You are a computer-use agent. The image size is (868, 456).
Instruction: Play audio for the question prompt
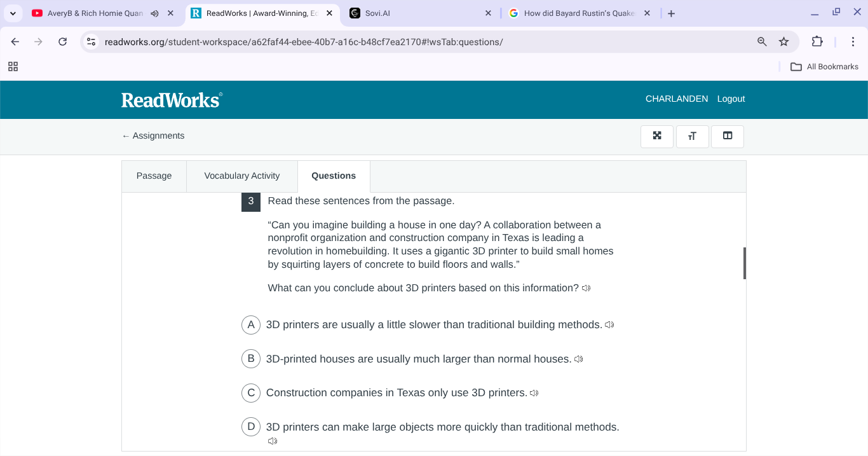click(x=586, y=288)
